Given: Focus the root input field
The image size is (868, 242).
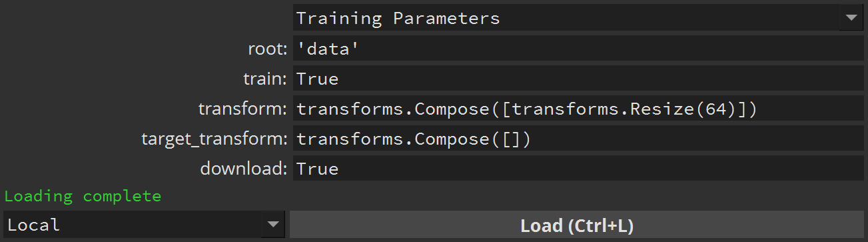Looking at the screenshot, I should click(x=578, y=49).
